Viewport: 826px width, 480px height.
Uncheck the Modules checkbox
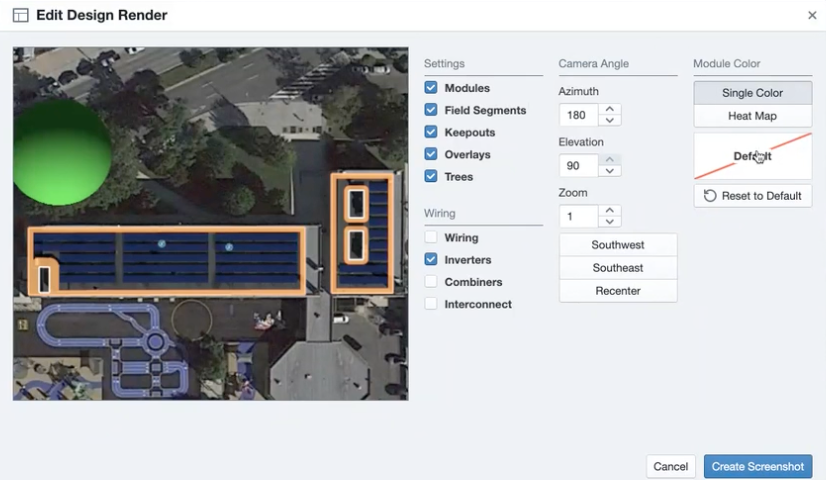[430, 87]
